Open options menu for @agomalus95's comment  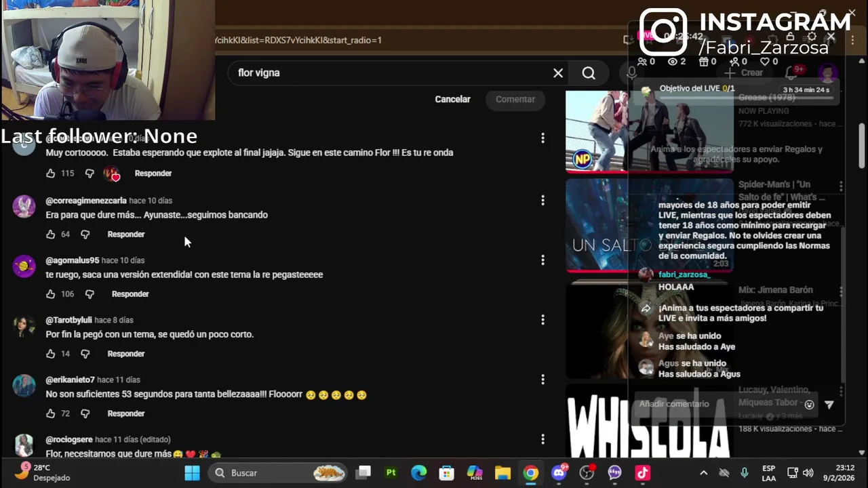click(542, 260)
